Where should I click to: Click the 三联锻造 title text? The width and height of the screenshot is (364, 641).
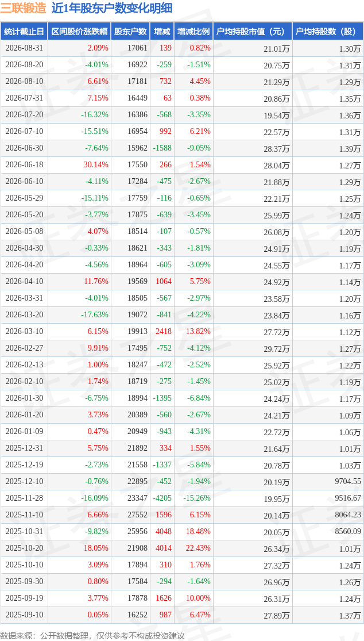pos(24,8)
